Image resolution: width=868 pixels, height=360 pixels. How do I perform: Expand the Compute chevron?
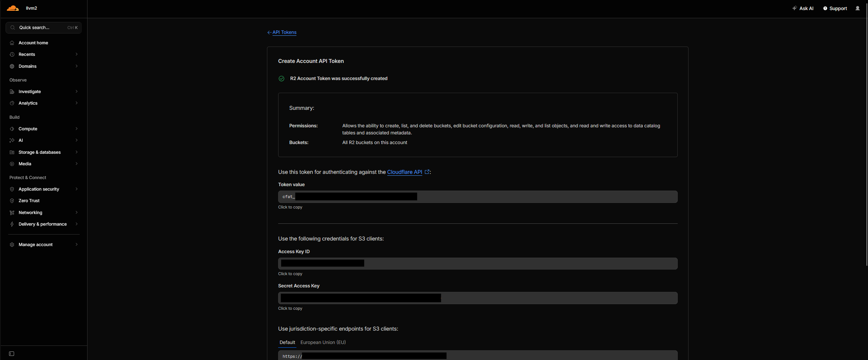click(x=77, y=129)
